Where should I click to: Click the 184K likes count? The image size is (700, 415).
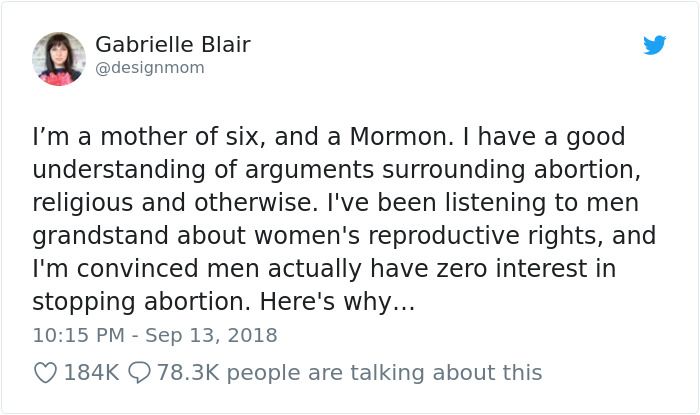point(91,373)
